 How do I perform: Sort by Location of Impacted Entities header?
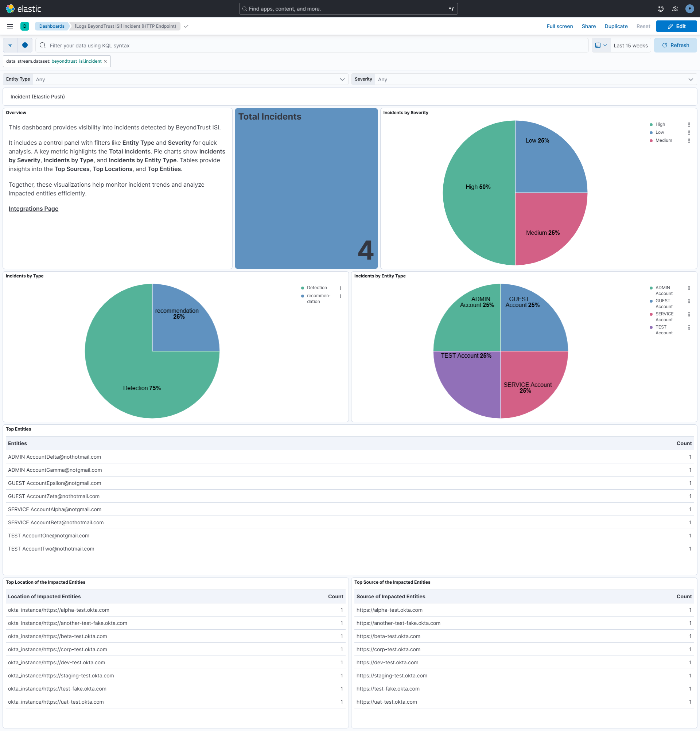pos(44,596)
